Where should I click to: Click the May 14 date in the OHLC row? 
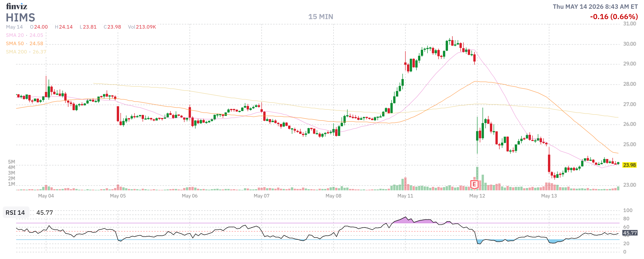pos(14,27)
